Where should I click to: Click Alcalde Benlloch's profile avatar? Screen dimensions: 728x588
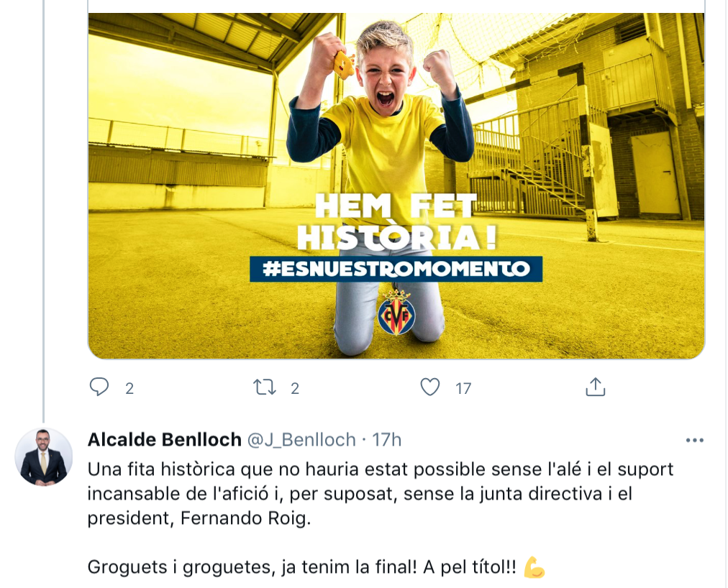(x=43, y=457)
